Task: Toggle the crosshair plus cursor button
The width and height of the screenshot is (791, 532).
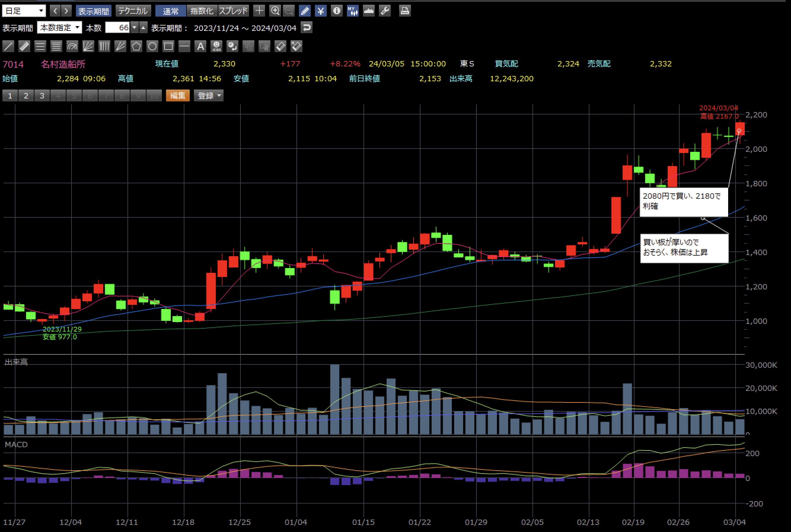Action: 259,11
